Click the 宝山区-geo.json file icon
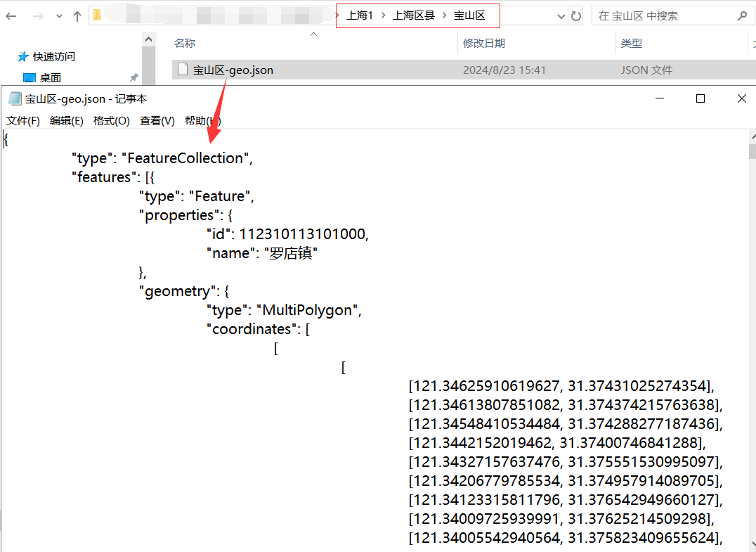The height and width of the screenshot is (552, 756). [183, 70]
